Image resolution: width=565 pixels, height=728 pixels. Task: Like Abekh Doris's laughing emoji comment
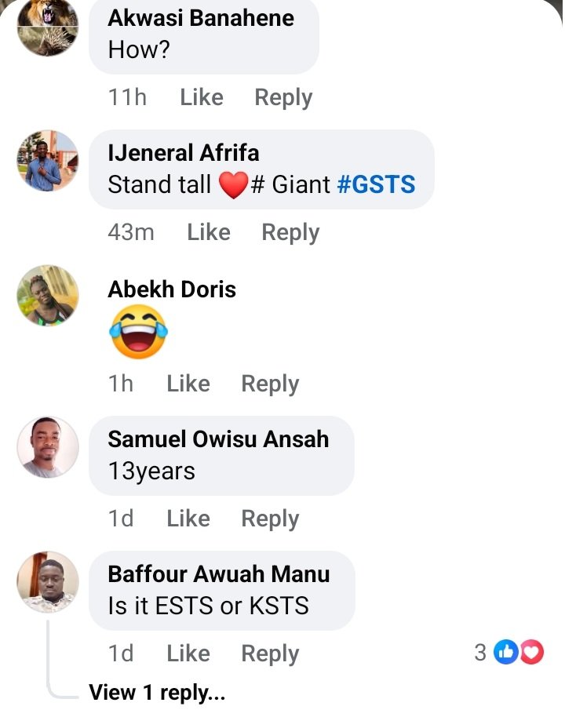click(188, 384)
